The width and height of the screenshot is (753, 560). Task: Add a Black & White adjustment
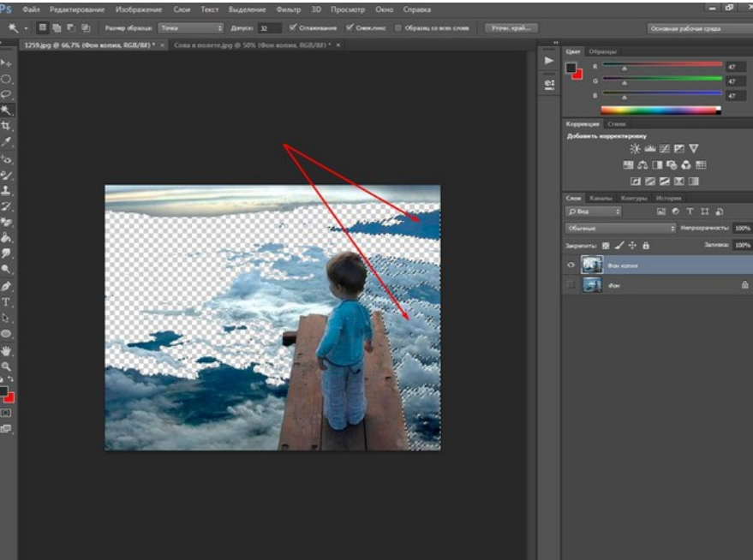[x=657, y=165]
